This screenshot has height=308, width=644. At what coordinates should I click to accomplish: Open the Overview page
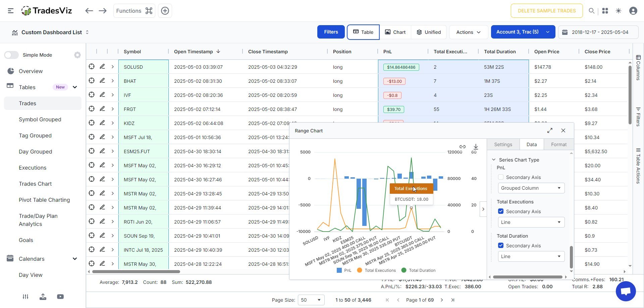click(x=31, y=71)
